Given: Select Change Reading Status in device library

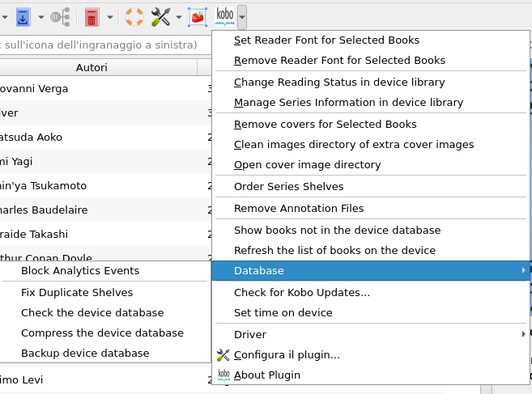Looking at the screenshot, I should [x=371, y=83].
